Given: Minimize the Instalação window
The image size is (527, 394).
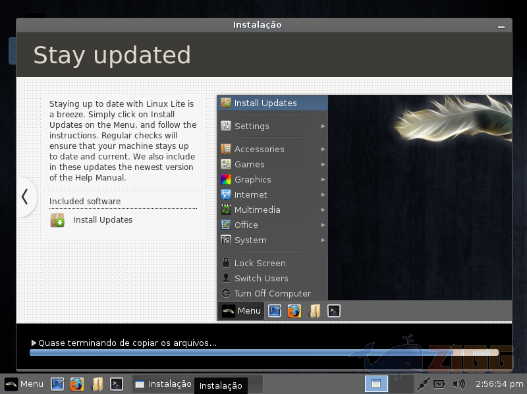Looking at the screenshot, I should pyautogui.click(x=501, y=27).
